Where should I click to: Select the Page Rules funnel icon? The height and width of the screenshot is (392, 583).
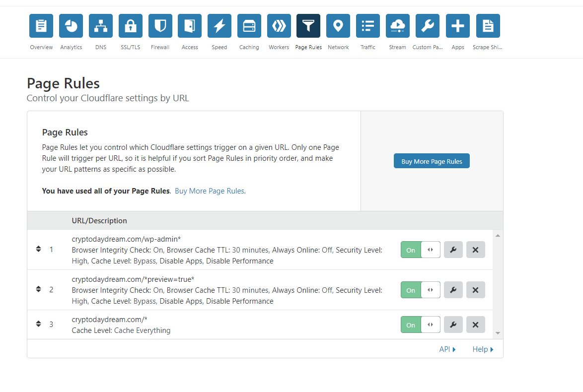click(x=308, y=26)
